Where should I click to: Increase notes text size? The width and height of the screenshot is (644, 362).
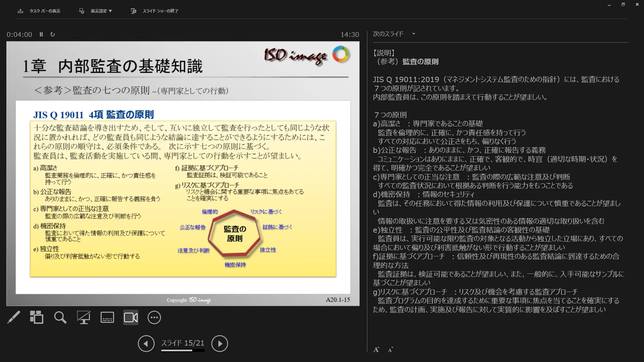[x=376, y=350]
